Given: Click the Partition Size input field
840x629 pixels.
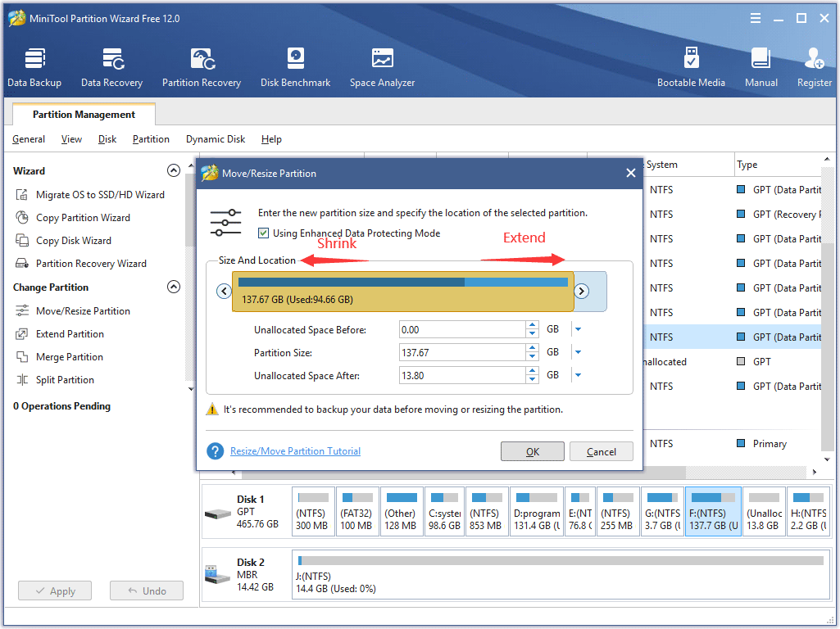Looking at the screenshot, I should tap(462, 352).
